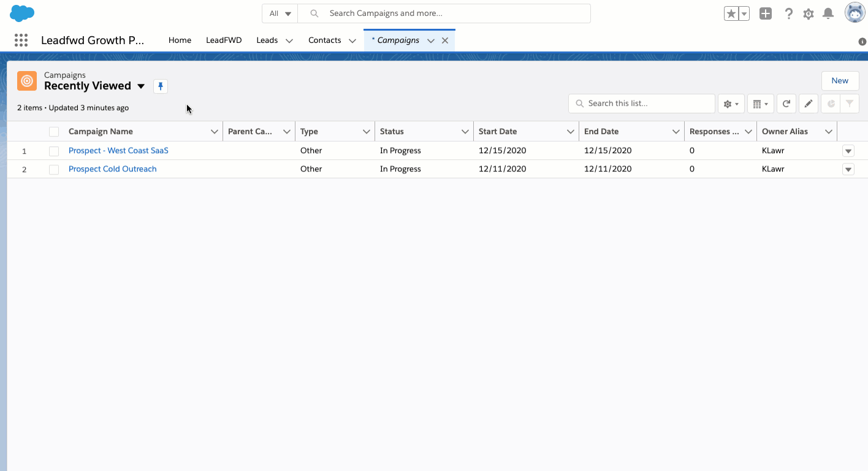The width and height of the screenshot is (868, 471).
Task: Click the orange Campaigns object icon
Action: (27, 81)
